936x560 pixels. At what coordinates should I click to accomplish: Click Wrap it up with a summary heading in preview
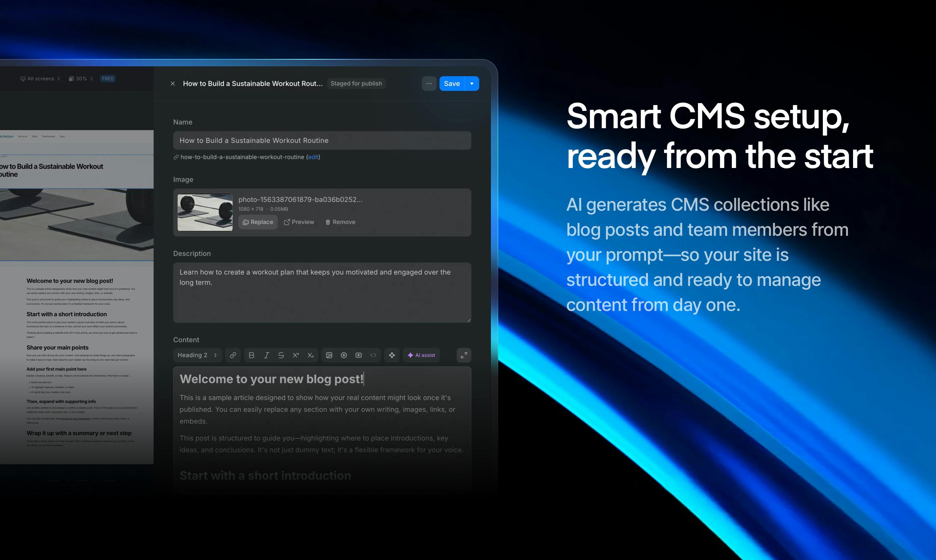pos(79,433)
